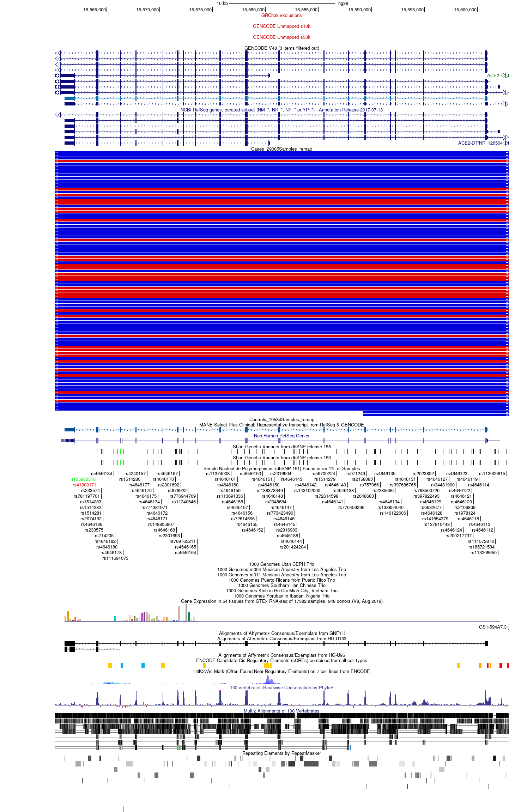Open MANE Select Plus Clinical track title
The width and height of the screenshot is (509, 812).
click(x=281, y=425)
